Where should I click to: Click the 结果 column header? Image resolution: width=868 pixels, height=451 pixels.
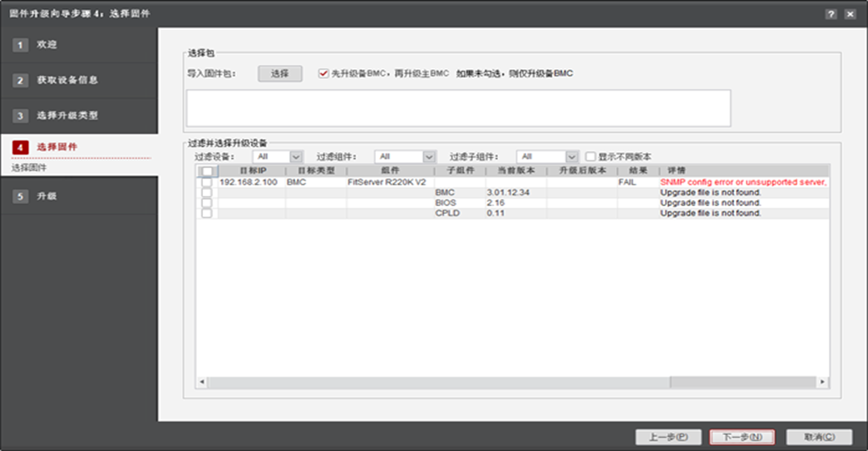point(639,171)
